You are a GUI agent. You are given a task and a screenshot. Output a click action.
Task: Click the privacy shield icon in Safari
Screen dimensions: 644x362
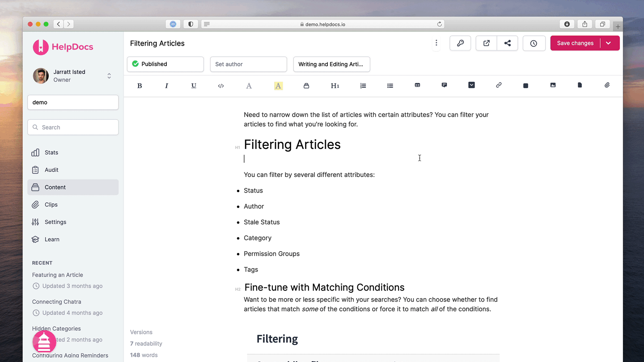pyautogui.click(x=191, y=24)
